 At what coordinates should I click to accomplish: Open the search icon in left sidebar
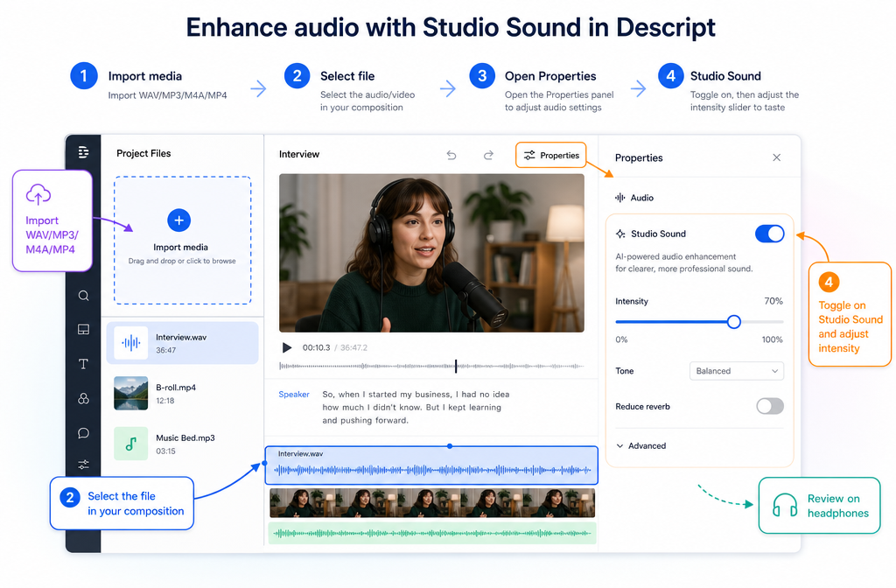click(x=83, y=296)
